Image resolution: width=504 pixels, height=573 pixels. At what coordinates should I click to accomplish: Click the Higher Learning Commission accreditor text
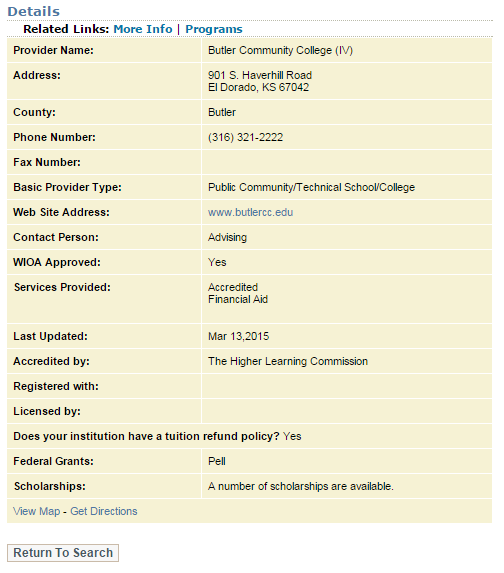(x=288, y=361)
